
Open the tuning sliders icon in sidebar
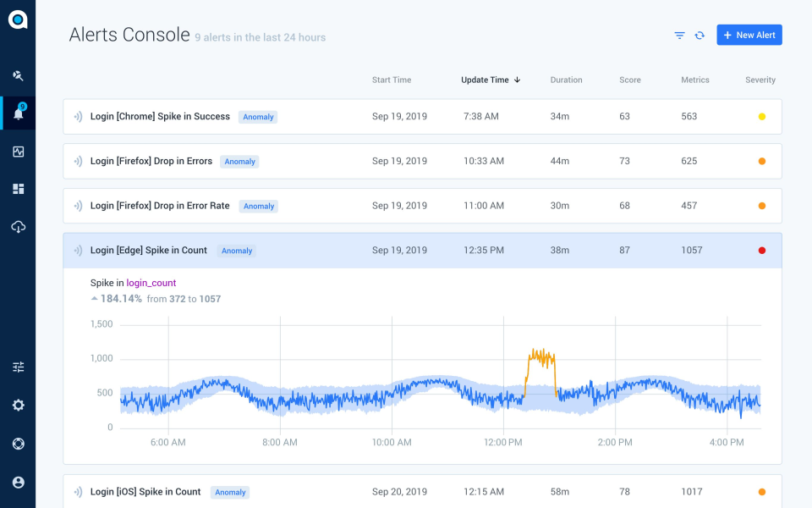(x=18, y=367)
